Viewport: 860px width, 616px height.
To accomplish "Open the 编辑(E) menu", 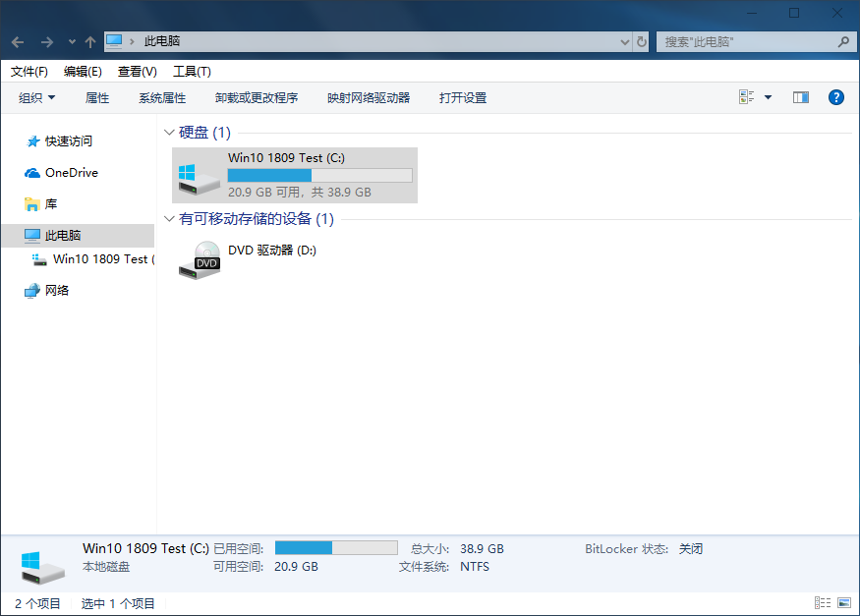I will tap(83, 72).
